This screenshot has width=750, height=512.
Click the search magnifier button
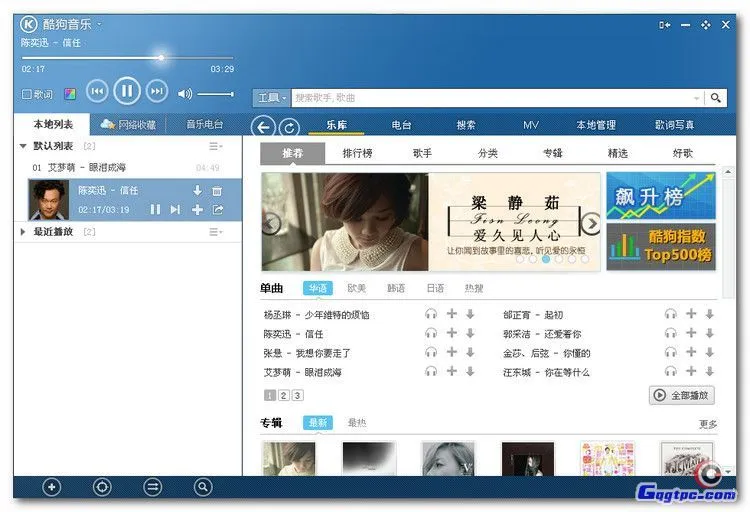(x=716, y=98)
